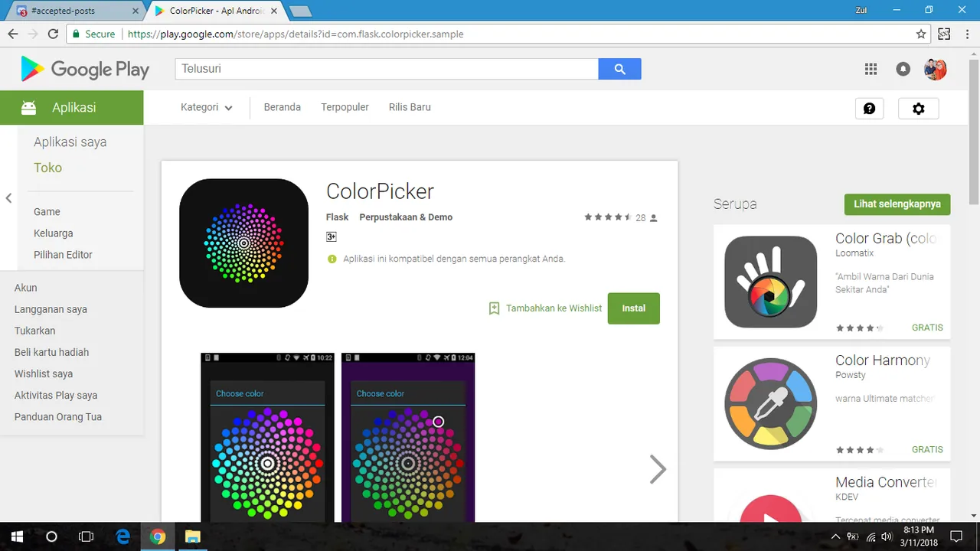980x551 pixels.
Task: Click the Google Play logo
Action: [x=85, y=69]
